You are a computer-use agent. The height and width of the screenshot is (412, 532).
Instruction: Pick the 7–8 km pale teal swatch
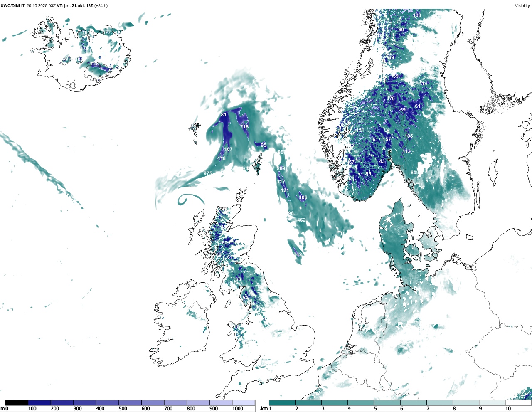[439, 402]
